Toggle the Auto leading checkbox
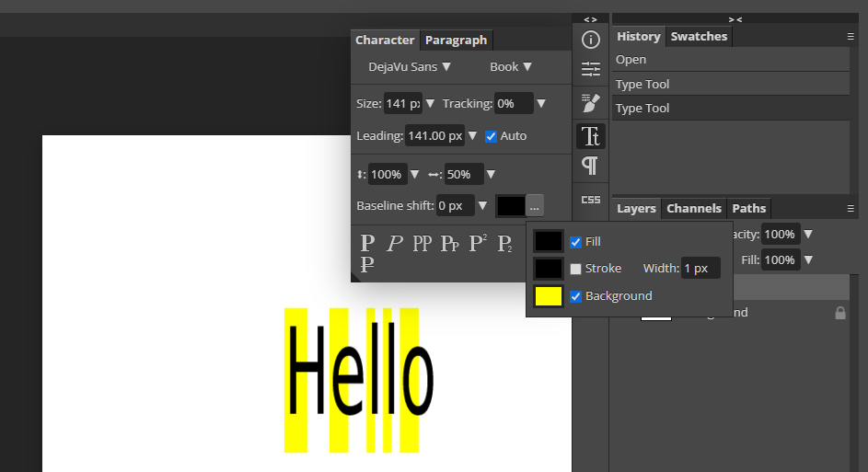The height and width of the screenshot is (472, 868). pos(491,136)
